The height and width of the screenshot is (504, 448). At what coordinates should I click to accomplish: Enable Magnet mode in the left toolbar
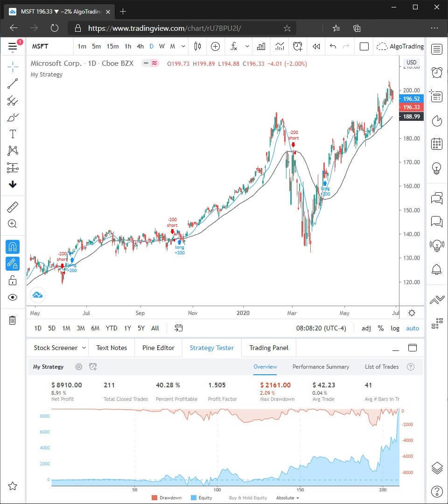[13, 247]
